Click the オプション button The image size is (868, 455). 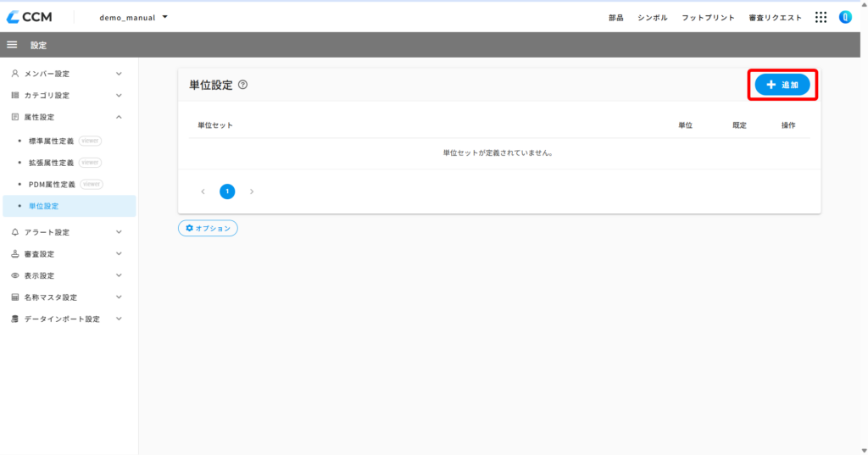208,228
